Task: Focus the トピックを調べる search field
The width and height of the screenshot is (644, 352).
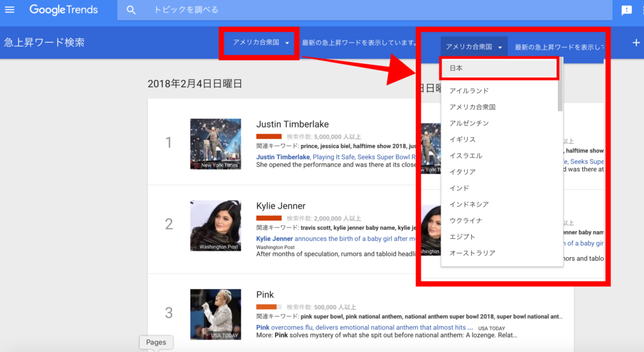Action: tap(365, 10)
